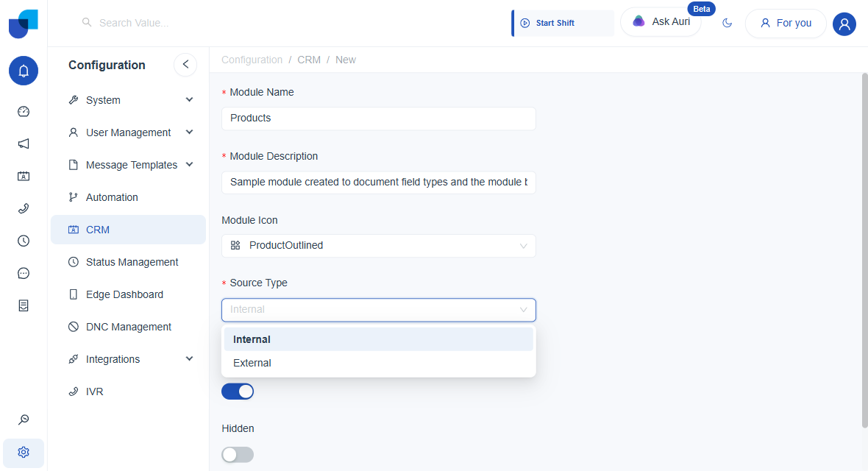Click the New breadcrumb text

(346, 60)
